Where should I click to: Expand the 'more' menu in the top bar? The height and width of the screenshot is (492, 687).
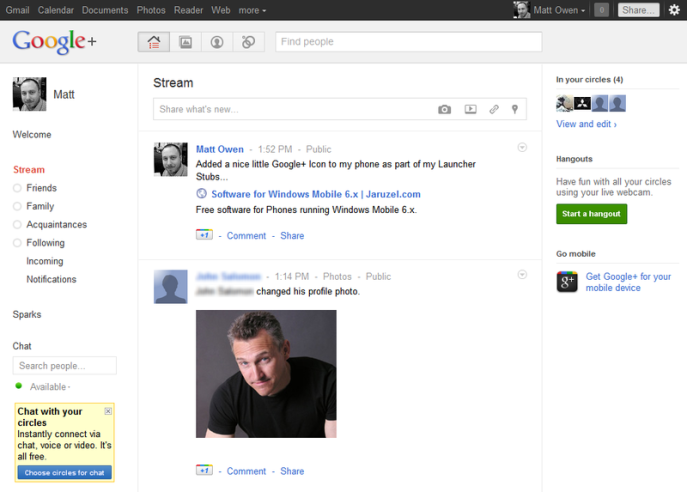pos(252,10)
